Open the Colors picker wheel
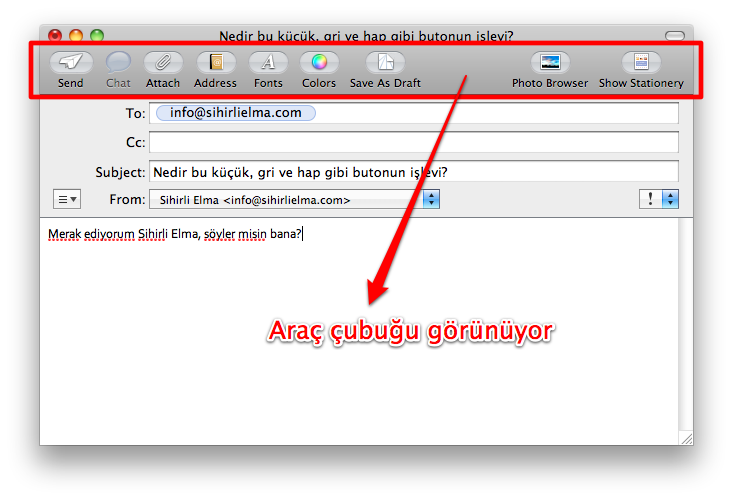Image resolution: width=733 pixels, height=500 pixels. pos(319,63)
